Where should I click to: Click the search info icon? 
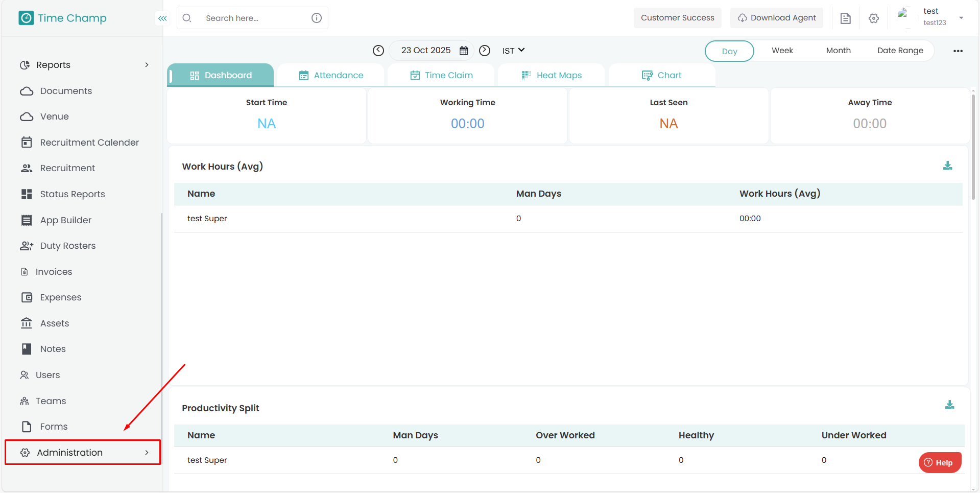(x=317, y=18)
